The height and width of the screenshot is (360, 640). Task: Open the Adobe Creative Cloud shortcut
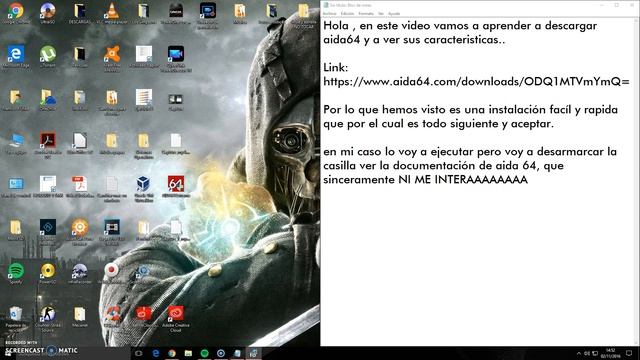(176, 318)
